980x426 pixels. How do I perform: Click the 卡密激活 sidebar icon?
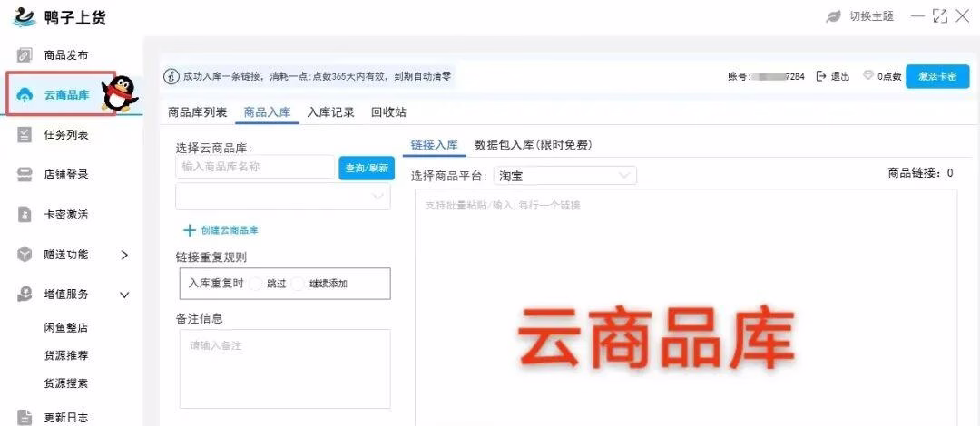(x=24, y=215)
